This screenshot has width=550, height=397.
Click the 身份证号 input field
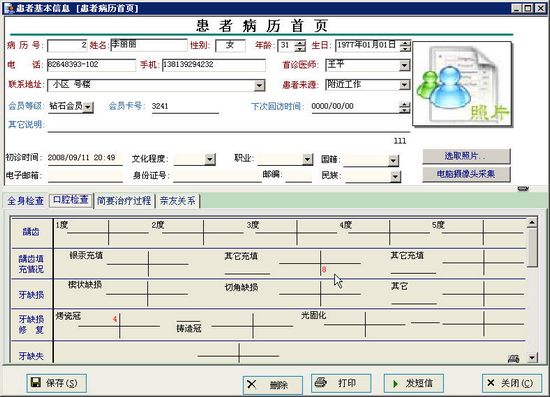click(217, 176)
